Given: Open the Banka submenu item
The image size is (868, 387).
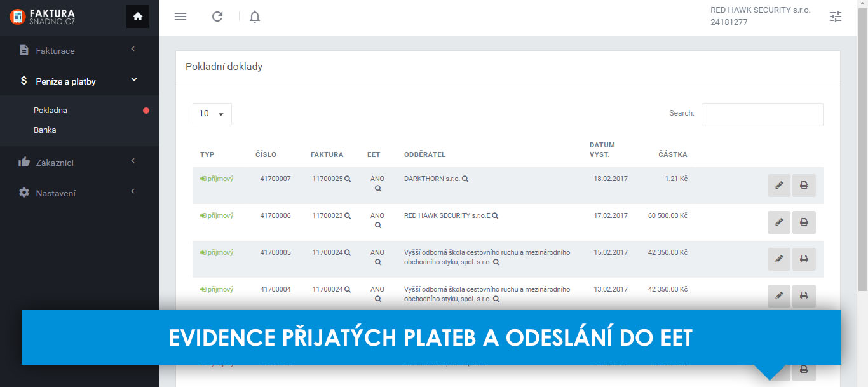Looking at the screenshot, I should point(45,130).
